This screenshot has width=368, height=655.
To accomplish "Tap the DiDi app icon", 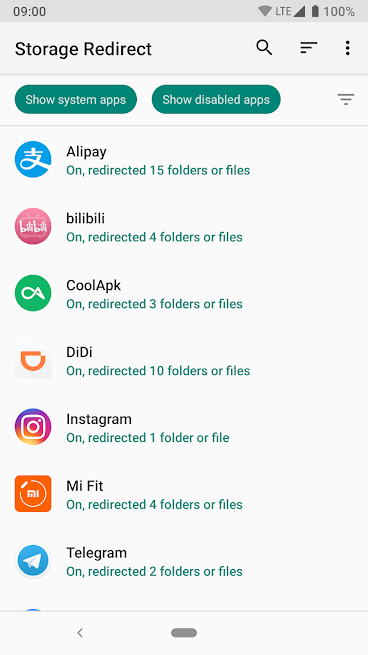I will (33, 360).
